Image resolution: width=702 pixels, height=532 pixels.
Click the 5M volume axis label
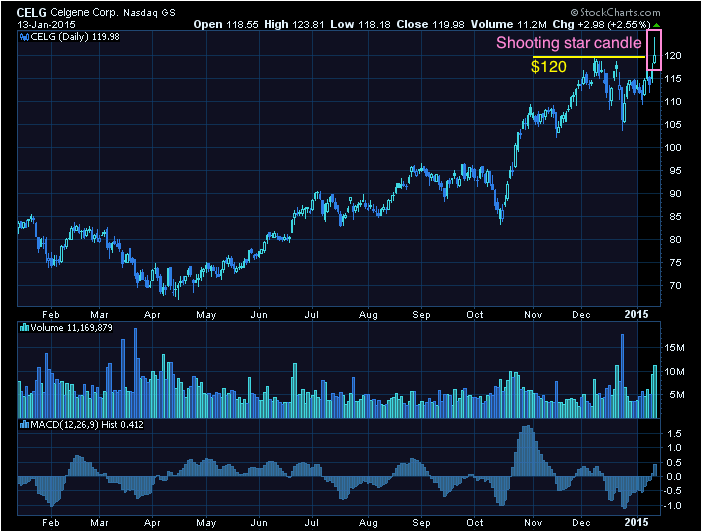point(677,395)
